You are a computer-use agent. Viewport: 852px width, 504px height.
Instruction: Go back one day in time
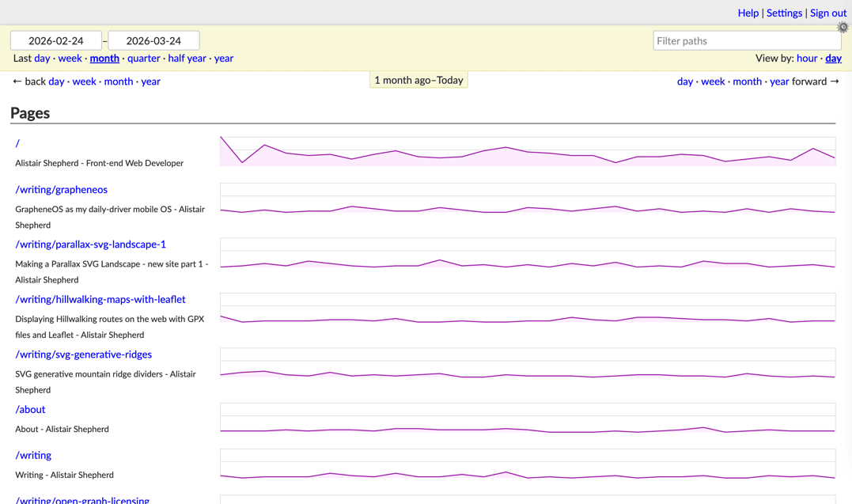point(55,81)
